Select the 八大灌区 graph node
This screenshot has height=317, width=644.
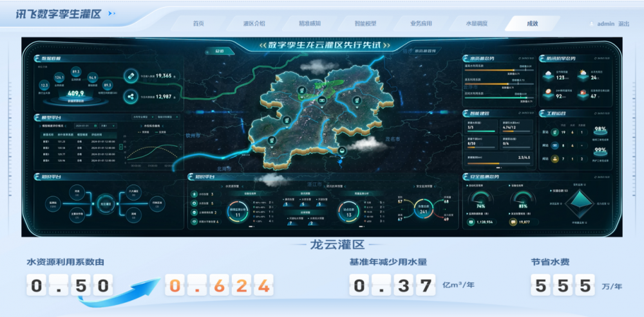pos(133,193)
